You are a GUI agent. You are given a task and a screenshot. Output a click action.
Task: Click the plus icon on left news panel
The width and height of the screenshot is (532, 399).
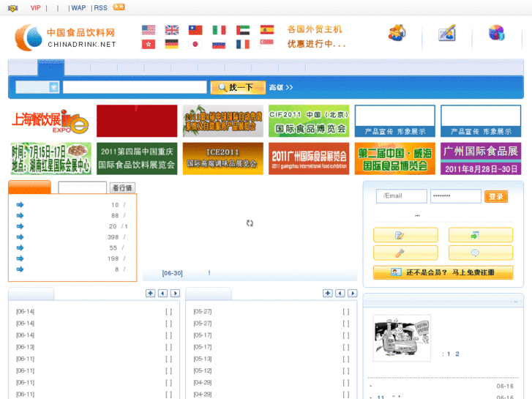(150, 293)
